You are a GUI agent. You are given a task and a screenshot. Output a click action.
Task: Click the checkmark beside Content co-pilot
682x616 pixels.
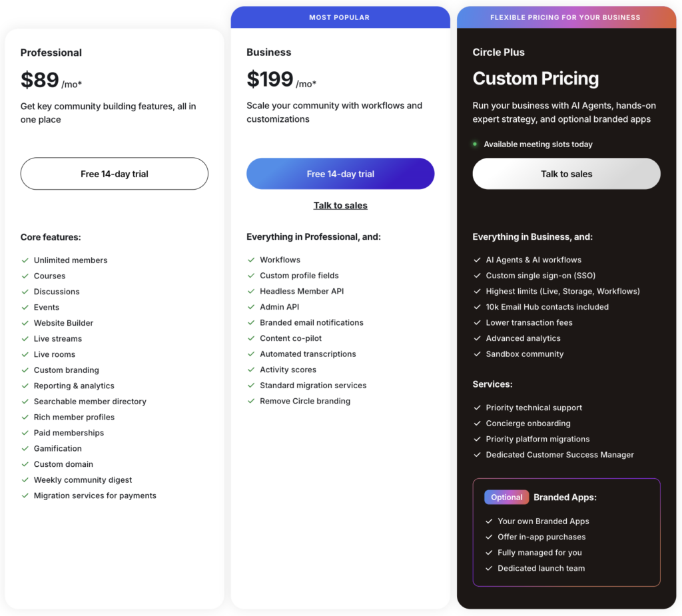coord(252,338)
